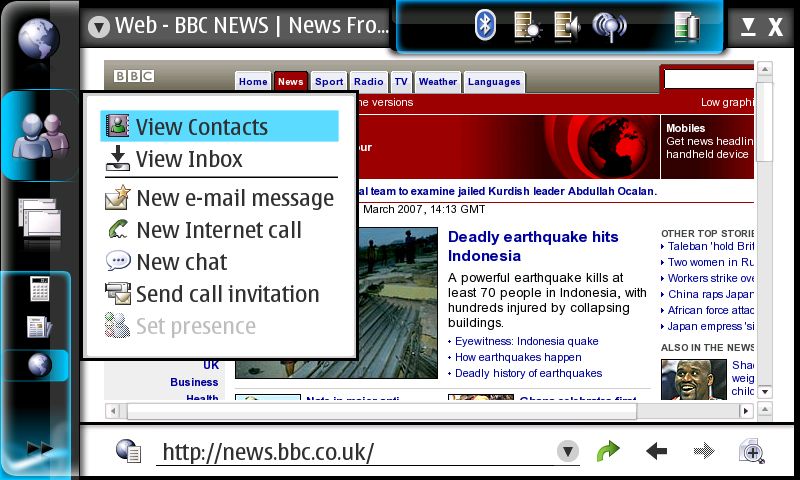Open the display brightness status icon
The width and height of the screenshot is (800, 480).
(527, 26)
